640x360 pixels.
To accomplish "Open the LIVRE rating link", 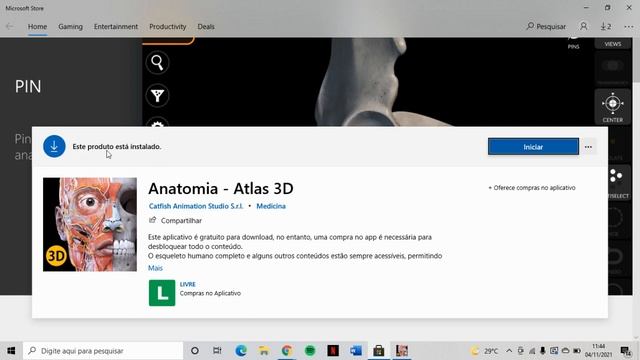I will [x=188, y=284].
